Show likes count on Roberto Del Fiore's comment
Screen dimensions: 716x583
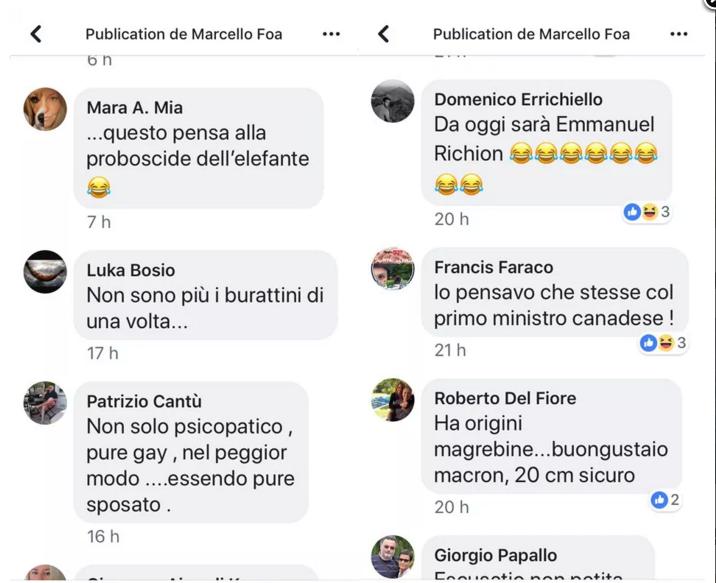(665, 500)
